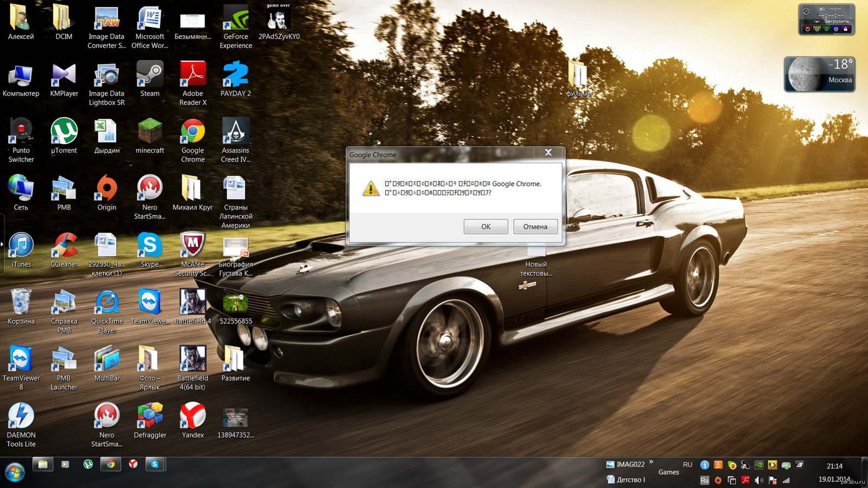Select the Google Chrome desktop shortcut
This screenshot has width=868, height=488.
(x=193, y=140)
